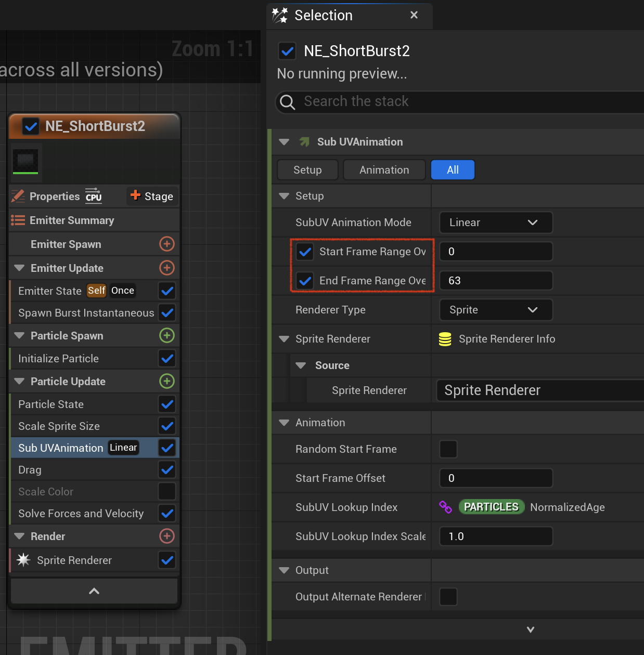
Task: Edit SubUV Lookup Index Scale field
Action: tap(496, 536)
